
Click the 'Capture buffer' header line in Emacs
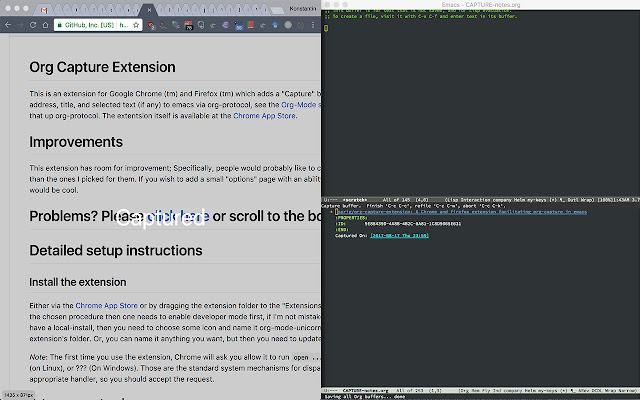(413, 206)
